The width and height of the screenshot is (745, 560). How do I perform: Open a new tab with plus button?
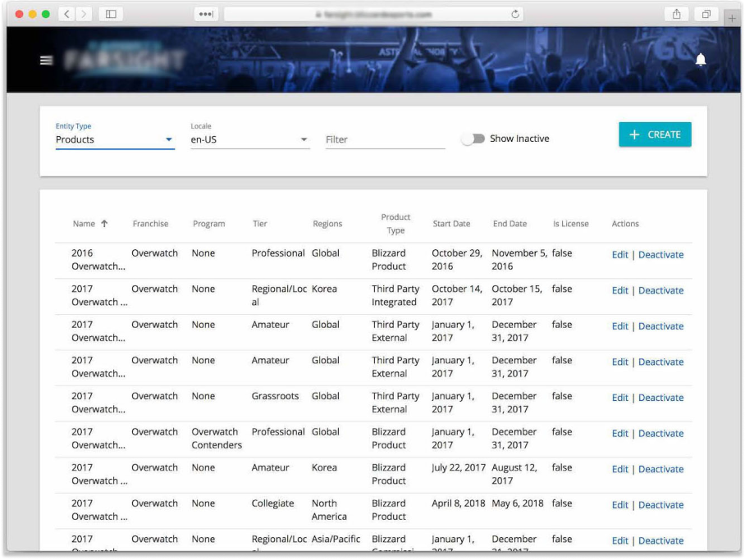pyautogui.click(x=732, y=18)
